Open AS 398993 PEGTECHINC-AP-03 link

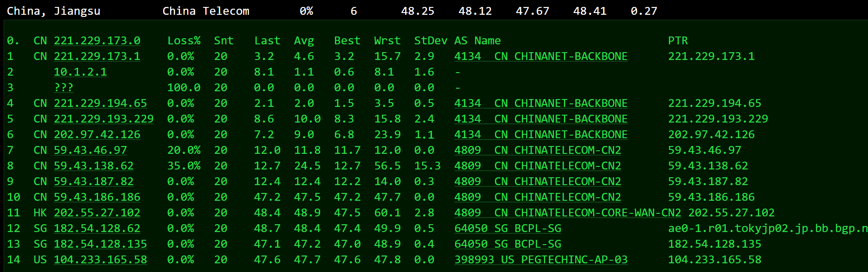coord(541,260)
